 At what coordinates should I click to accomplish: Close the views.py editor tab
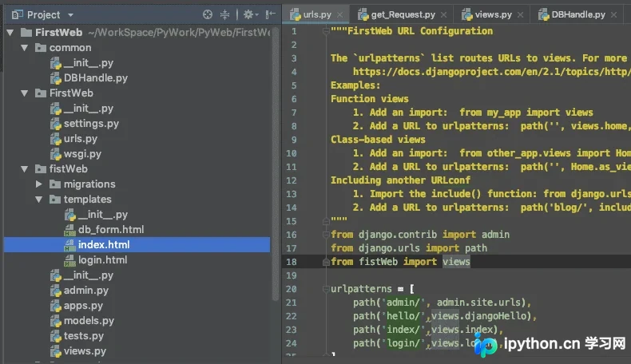point(520,15)
